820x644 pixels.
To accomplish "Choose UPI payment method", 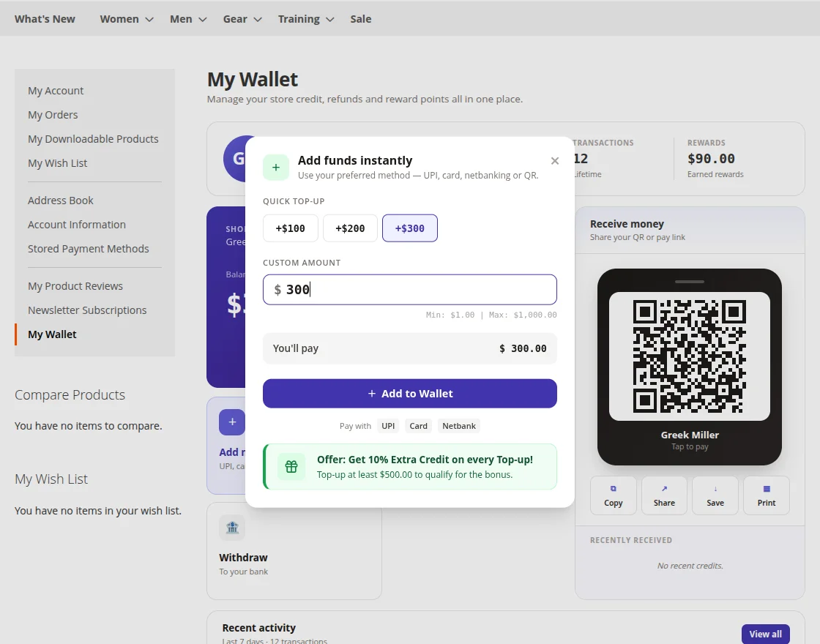I will 388,425.
